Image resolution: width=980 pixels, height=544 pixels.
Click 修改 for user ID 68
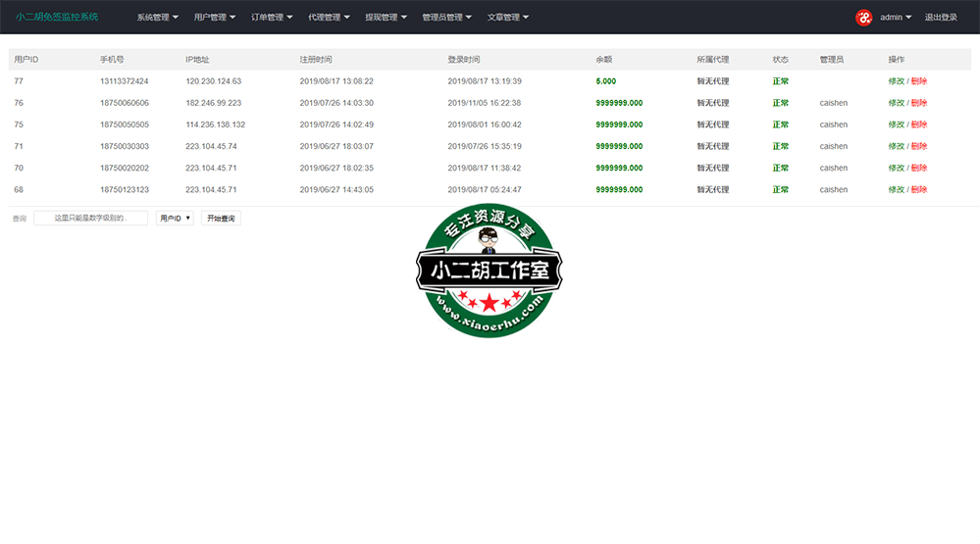coord(896,189)
